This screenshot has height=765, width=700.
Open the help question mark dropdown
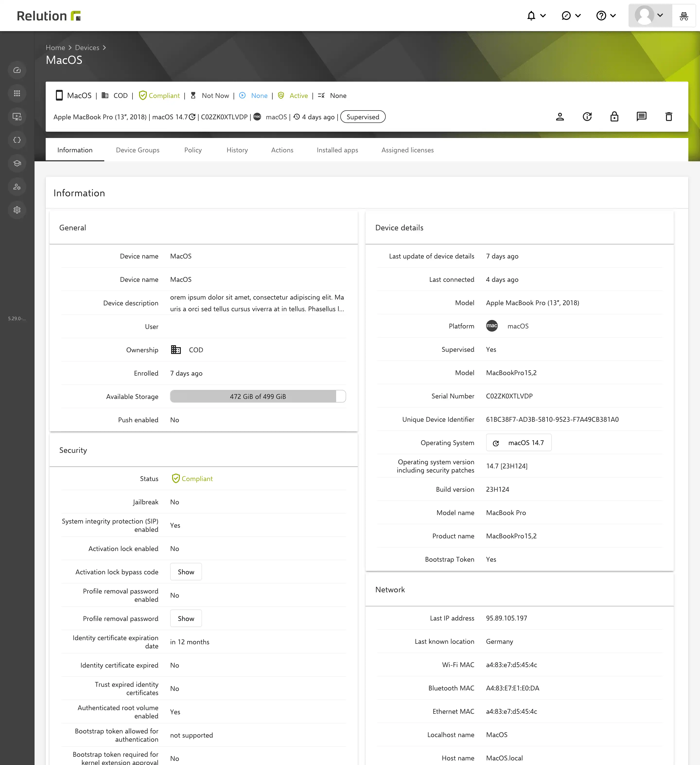606,16
